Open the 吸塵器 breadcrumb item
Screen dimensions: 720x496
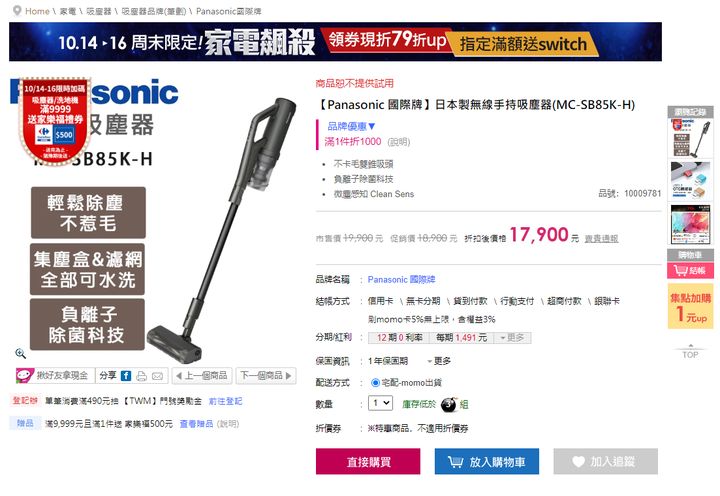pos(99,11)
